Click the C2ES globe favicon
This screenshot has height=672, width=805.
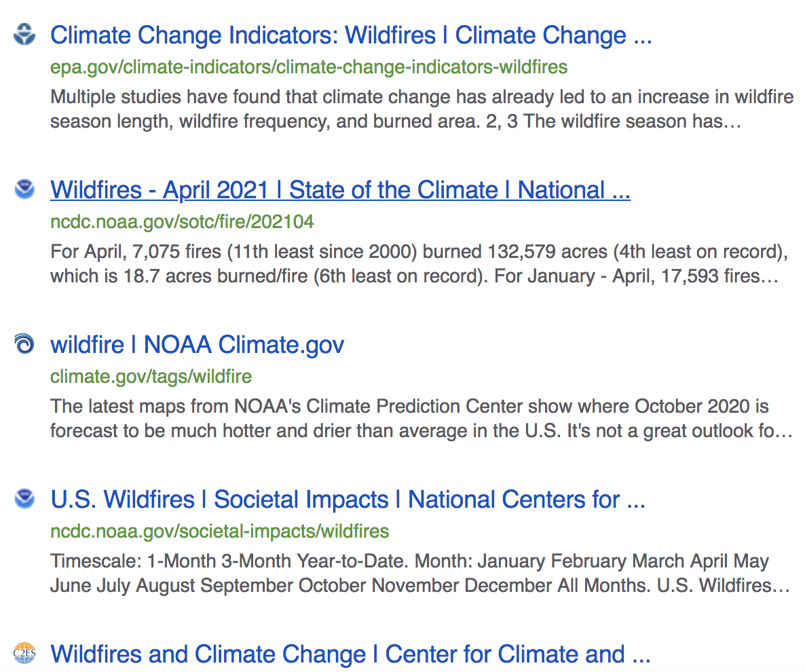24,654
